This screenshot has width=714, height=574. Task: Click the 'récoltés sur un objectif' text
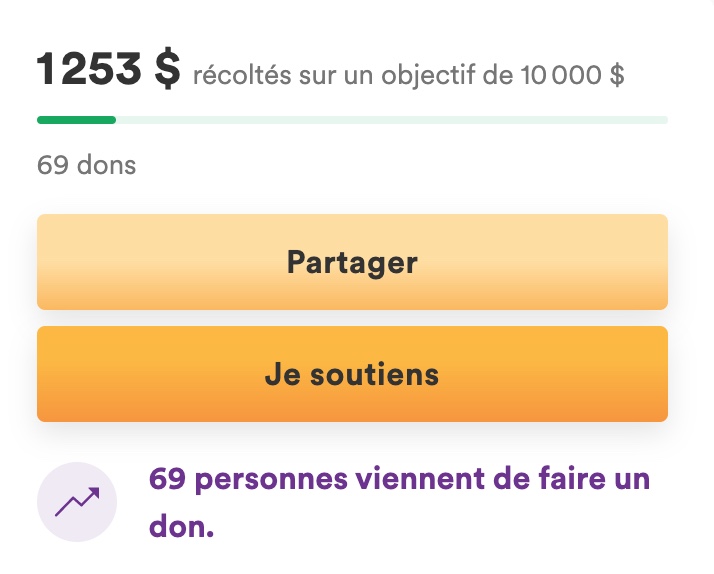click(x=334, y=76)
